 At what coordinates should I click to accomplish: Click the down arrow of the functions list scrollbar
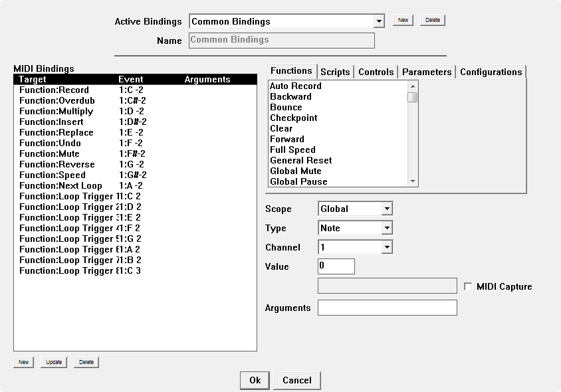(x=413, y=181)
